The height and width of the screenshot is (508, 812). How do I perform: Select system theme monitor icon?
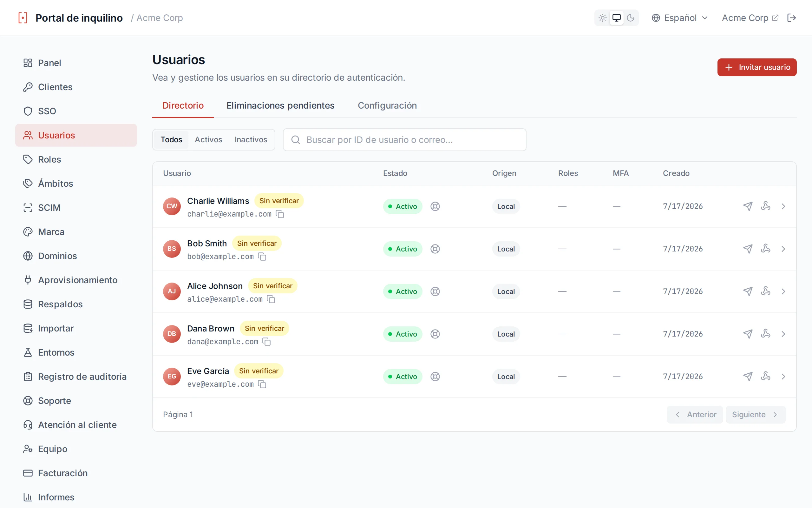(616, 18)
